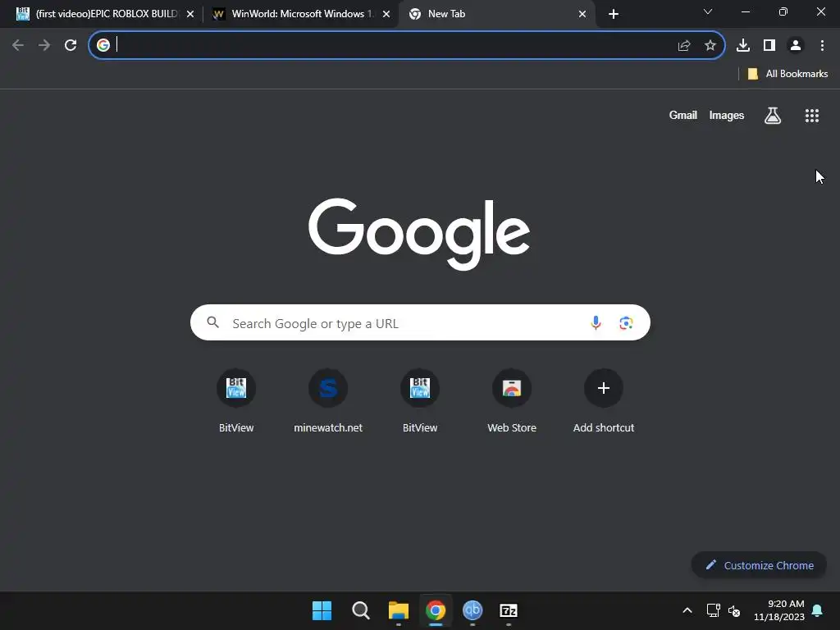The image size is (840, 630).
Task: Click the Chrome taskbar icon
Action: tap(436, 610)
